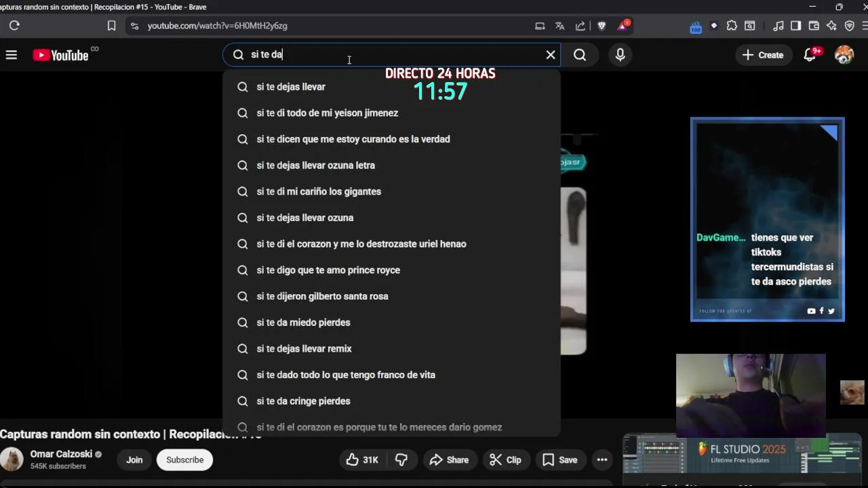The height and width of the screenshot is (488, 868).
Task: Choose suggestion 'si te da miedo pierdes'
Action: [x=392, y=323]
